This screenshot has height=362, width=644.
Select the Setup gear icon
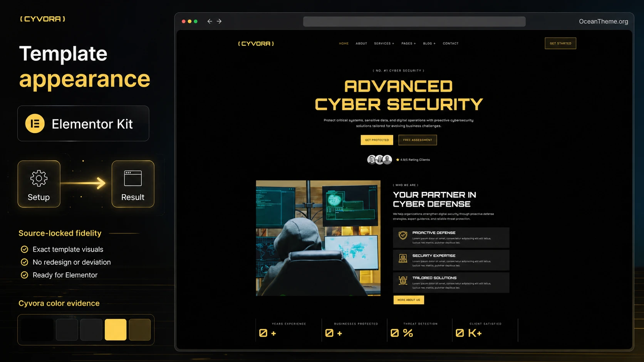tap(39, 178)
